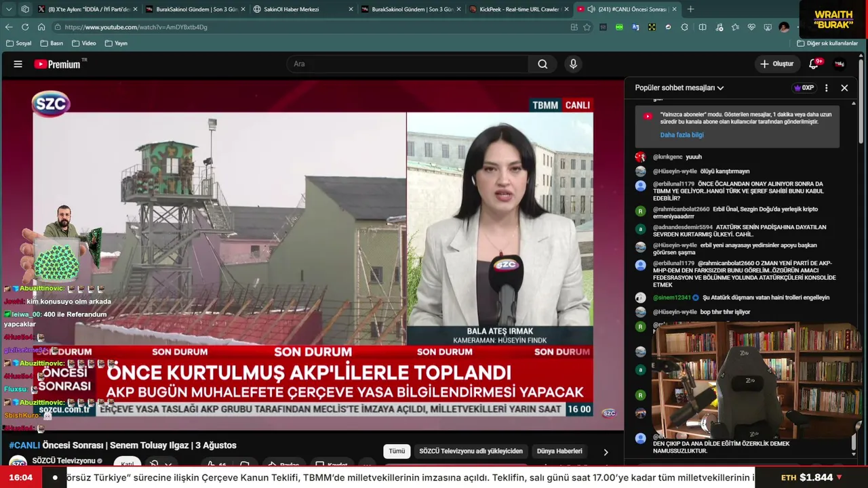The height and width of the screenshot is (488, 868).
Task: Click the SZC logo in video player
Action: [x=51, y=104]
